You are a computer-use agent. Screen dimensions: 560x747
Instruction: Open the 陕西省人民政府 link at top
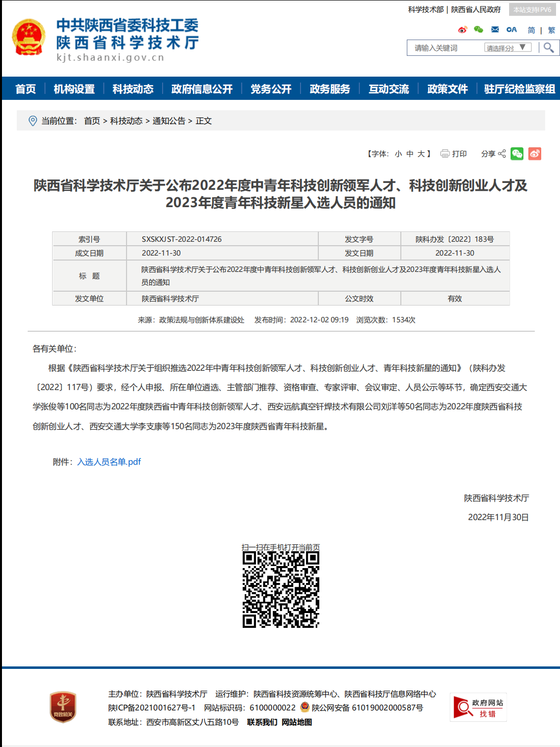coord(476,9)
